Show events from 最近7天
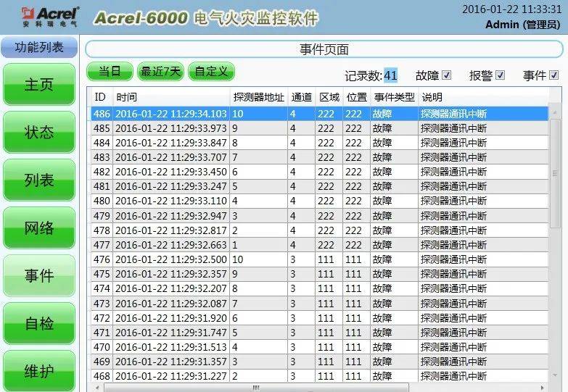The width and height of the screenshot is (568, 392). click(x=160, y=71)
